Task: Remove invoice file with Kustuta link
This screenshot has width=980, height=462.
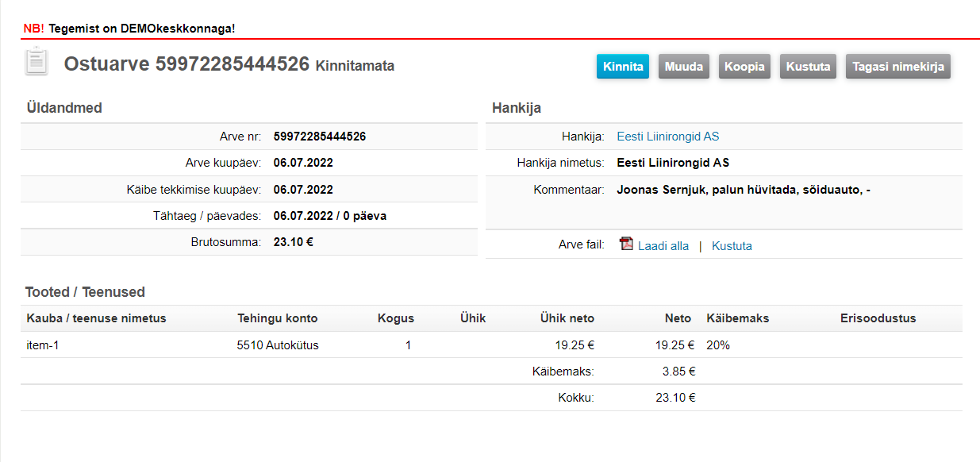Action: [732, 246]
